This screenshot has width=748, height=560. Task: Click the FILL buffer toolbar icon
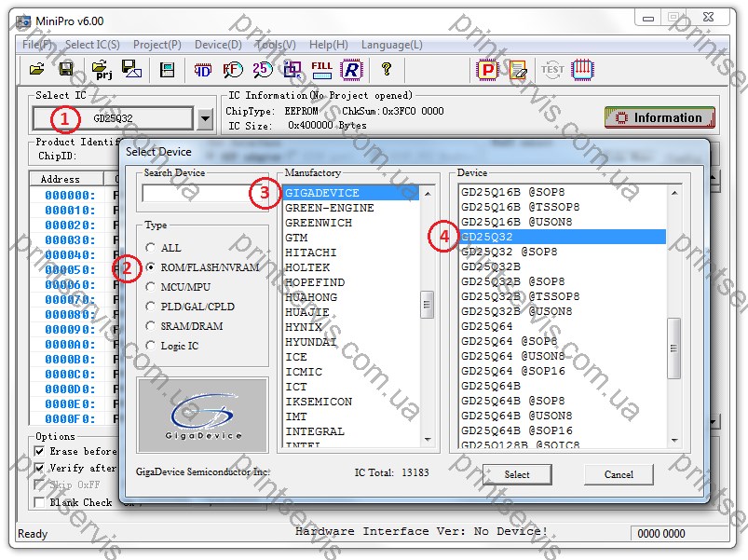tap(321, 70)
